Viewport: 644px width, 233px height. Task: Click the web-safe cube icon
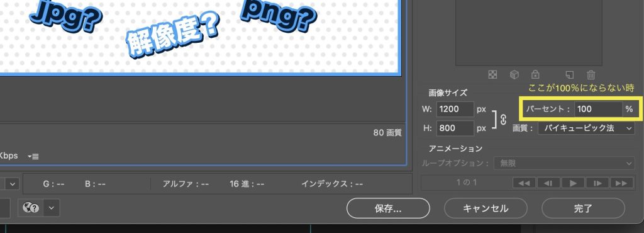coord(514,75)
